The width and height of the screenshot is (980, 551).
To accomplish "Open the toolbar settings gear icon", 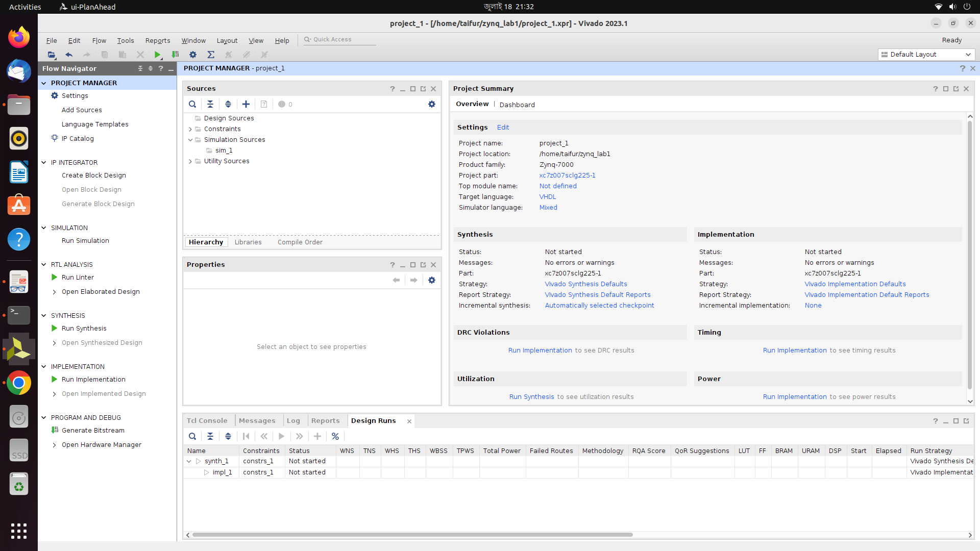I will click(193, 55).
